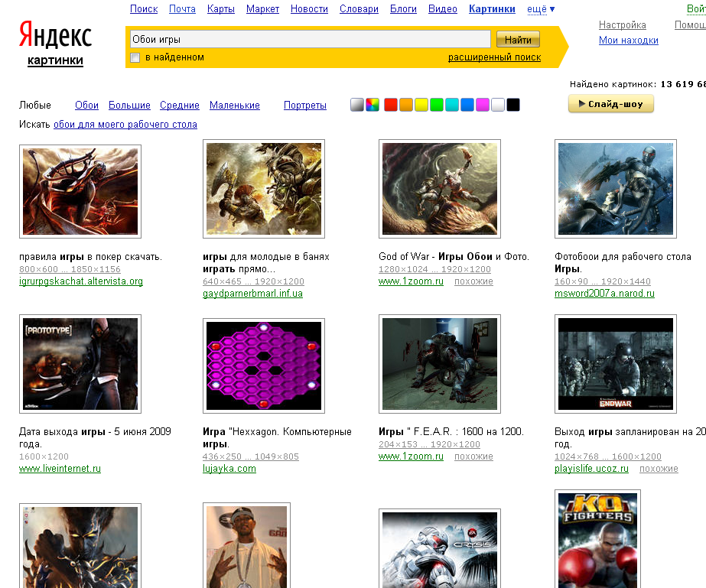This screenshot has height=588, width=706.
Task: Open the Prototype game thumbnail
Action: (x=80, y=364)
